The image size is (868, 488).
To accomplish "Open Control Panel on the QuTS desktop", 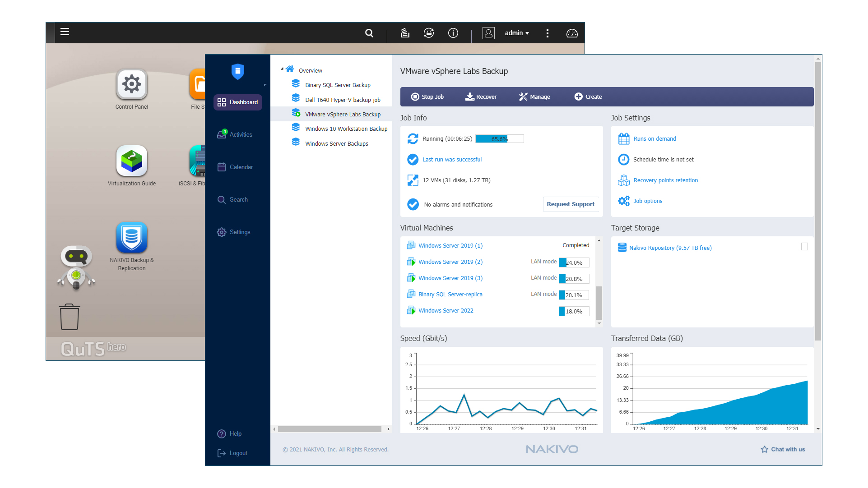I will pos(131,89).
